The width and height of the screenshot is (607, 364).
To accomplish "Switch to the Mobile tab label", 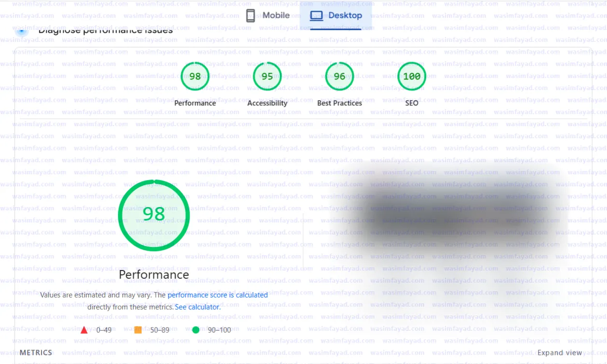I will (276, 15).
